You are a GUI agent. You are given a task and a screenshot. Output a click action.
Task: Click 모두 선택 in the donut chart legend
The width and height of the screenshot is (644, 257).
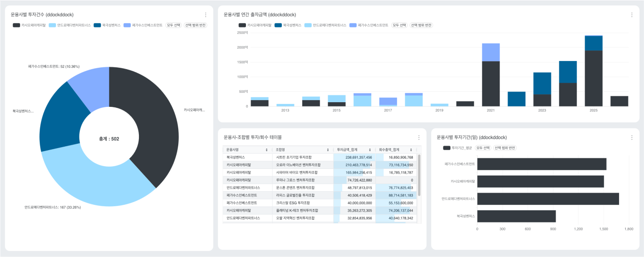pyautogui.click(x=173, y=25)
